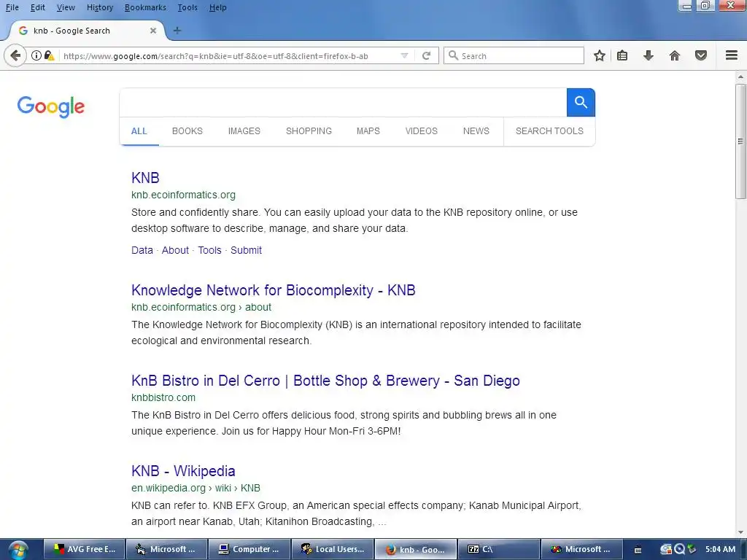Switch to Local Users... taskbar button
The width and height of the screenshot is (747, 560).
click(332, 550)
